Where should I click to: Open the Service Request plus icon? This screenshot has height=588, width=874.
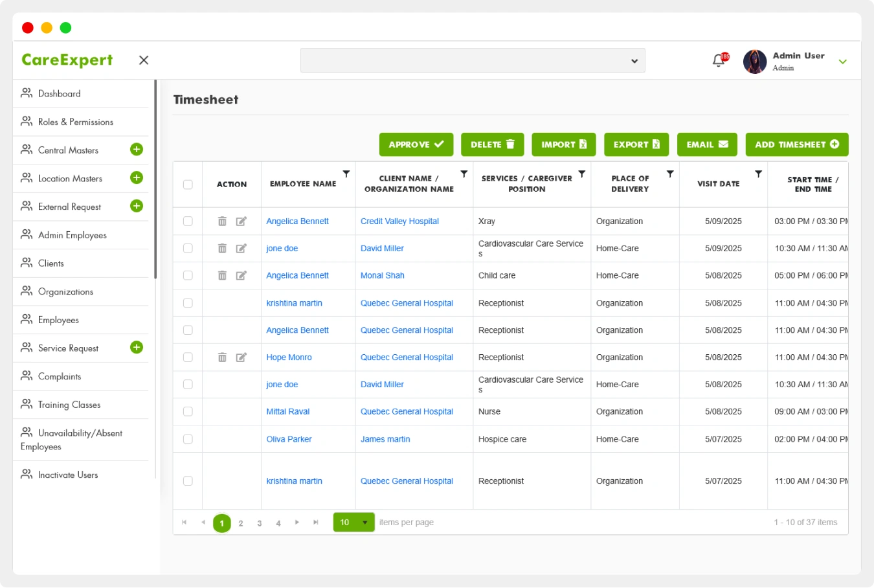pos(137,347)
